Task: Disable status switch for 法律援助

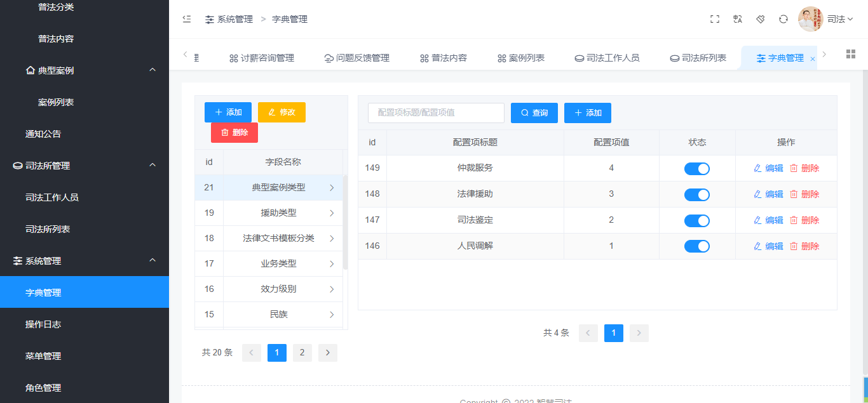Action: 697,194
